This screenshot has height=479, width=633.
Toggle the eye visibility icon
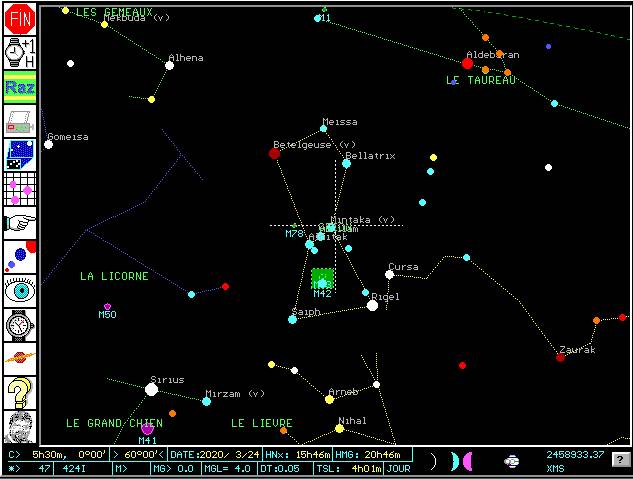(x=20, y=291)
